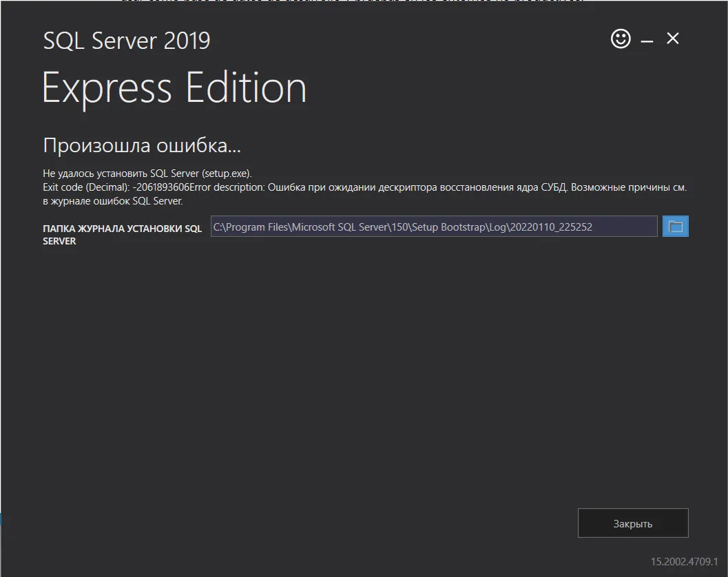The width and height of the screenshot is (728, 577).
Task: Click the Express Edition title
Action: point(174,88)
